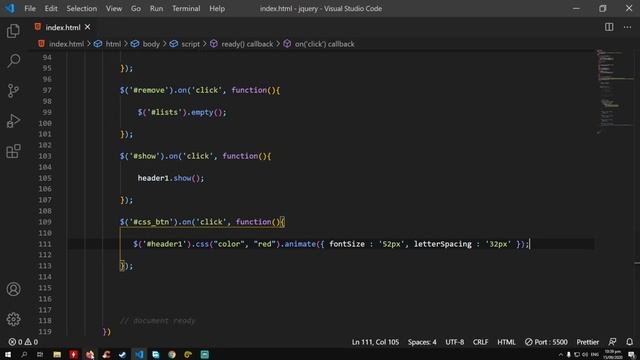Click header1.show() on line 105
This screenshot has height=360, width=640.
(171, 178)
